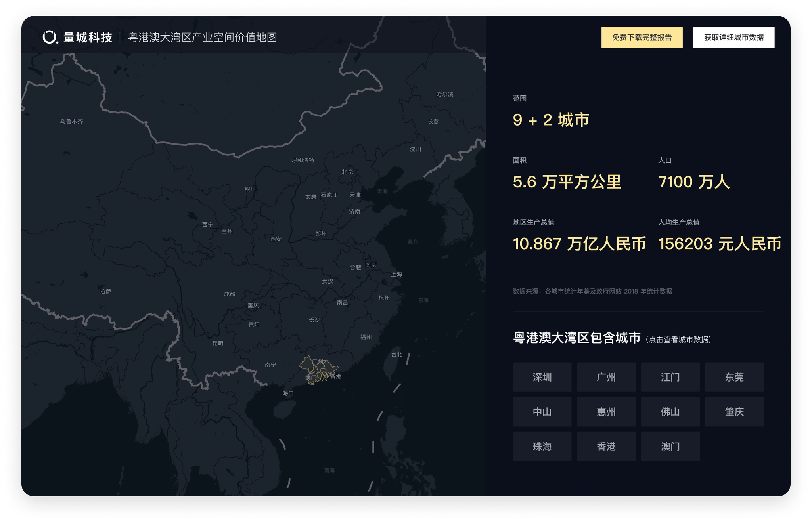812x523 pixels.
Task: Select the 深圳 city tile
Action: point(542,377)
